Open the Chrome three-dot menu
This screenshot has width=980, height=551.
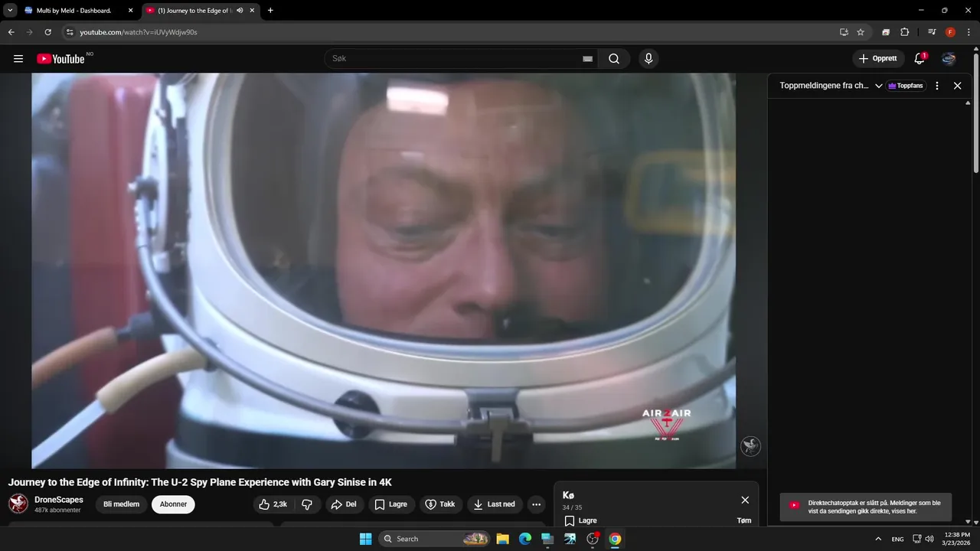pos(969,32)
